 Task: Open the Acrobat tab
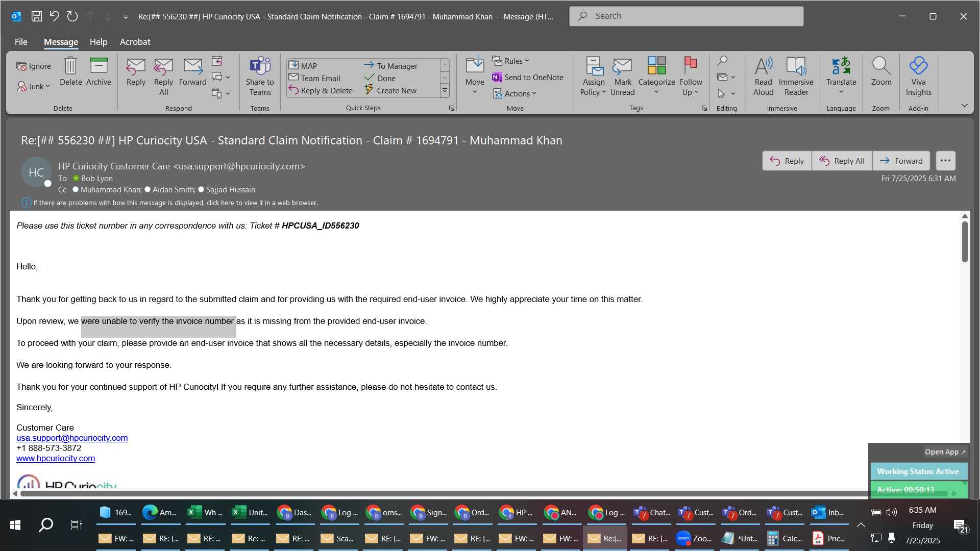tap(135, 42)
